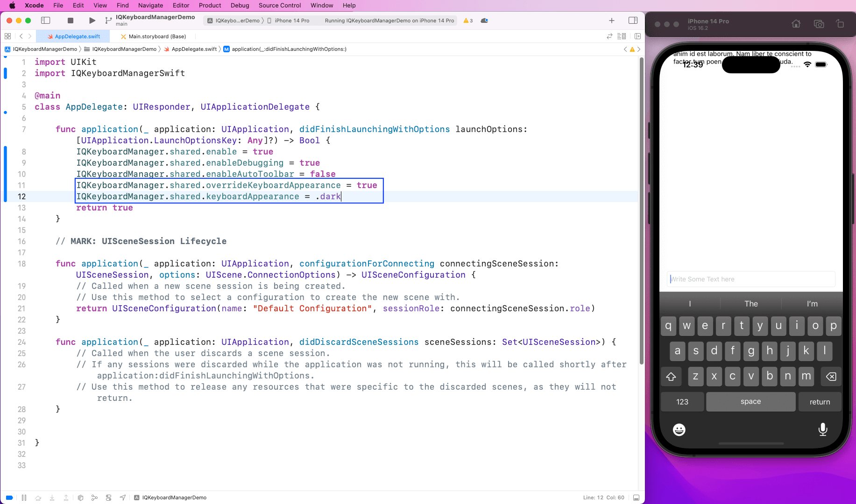This screenshot has height=504, width=856.
Task: Open the related items grid menu
Action: click(7, 36)
